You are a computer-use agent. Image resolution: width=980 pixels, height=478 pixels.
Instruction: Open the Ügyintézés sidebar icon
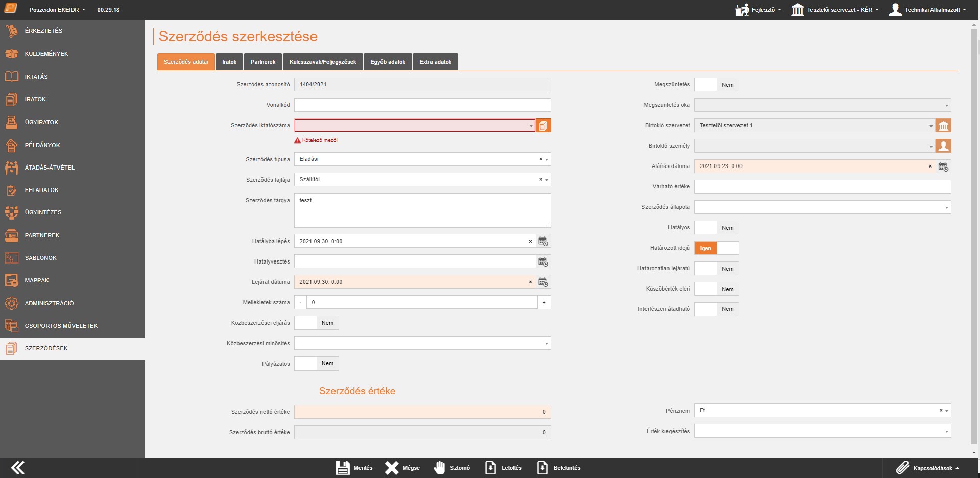11,212
